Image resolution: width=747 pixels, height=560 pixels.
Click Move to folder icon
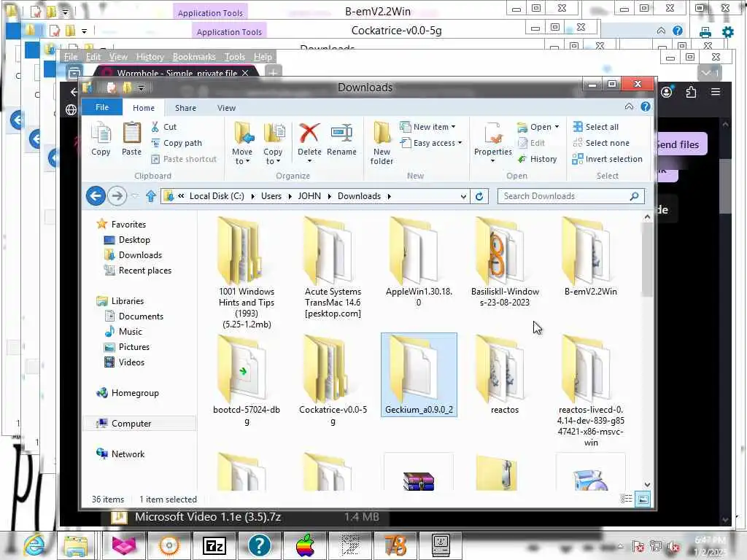click(243, 142)
